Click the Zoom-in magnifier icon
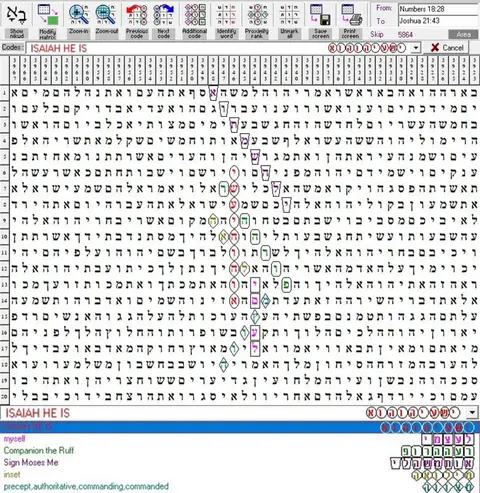The height and width of the screenshot is (493, 480). [x=79, y=15]
